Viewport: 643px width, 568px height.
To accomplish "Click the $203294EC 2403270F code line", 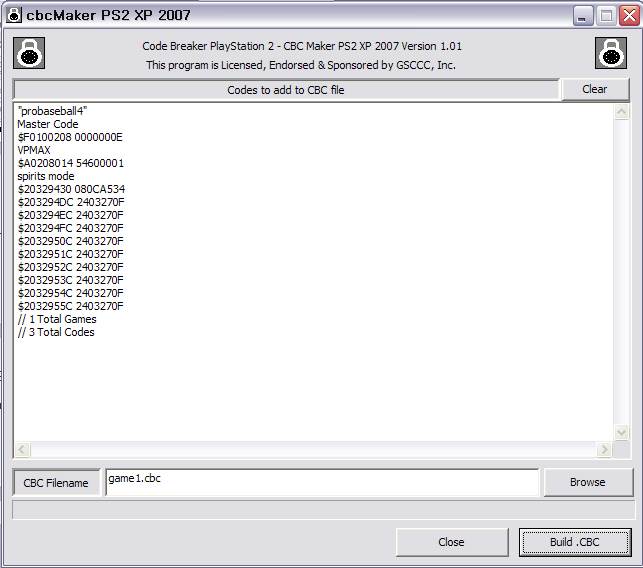I will (71, 215).
